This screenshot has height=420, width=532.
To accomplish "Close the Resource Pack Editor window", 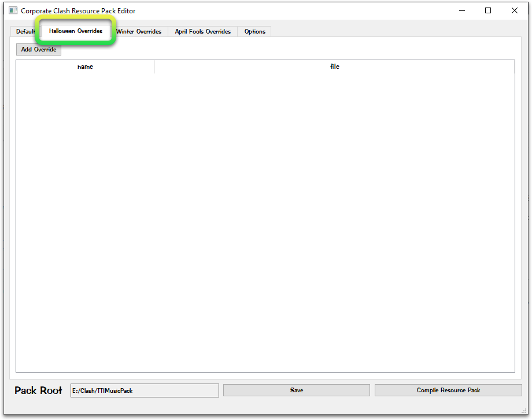I will (514, 10).
